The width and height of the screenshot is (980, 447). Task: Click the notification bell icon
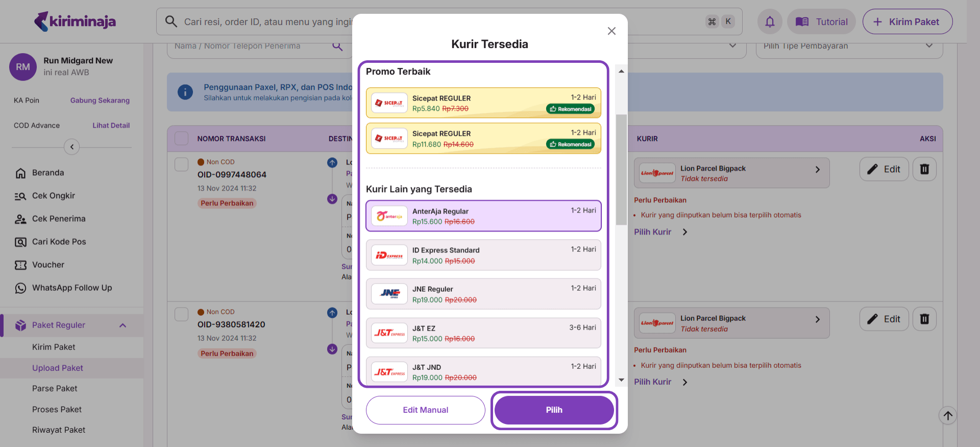[770, 22]
